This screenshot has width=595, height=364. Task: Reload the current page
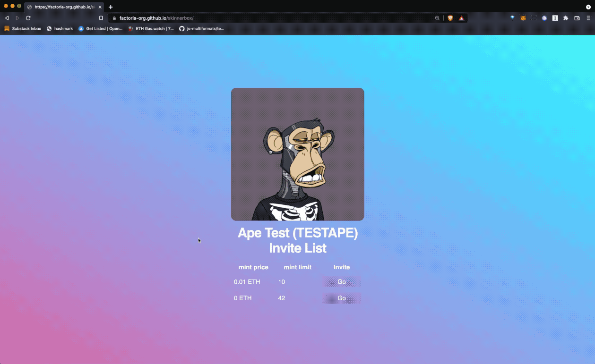click(28, 18)
